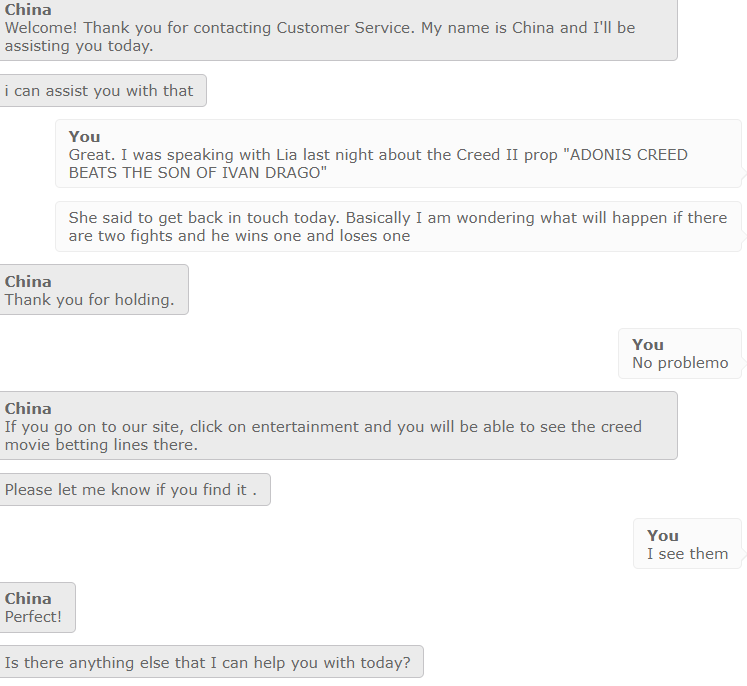Select the "i can assist you with that" bubble
The width and height of the screenshot is (747, 686).
click(103, 91)
